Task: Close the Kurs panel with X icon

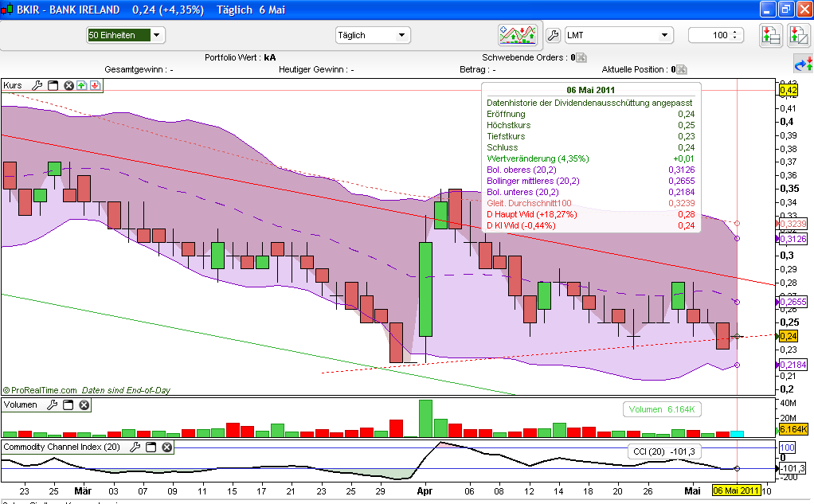Action: pos(68,85)
